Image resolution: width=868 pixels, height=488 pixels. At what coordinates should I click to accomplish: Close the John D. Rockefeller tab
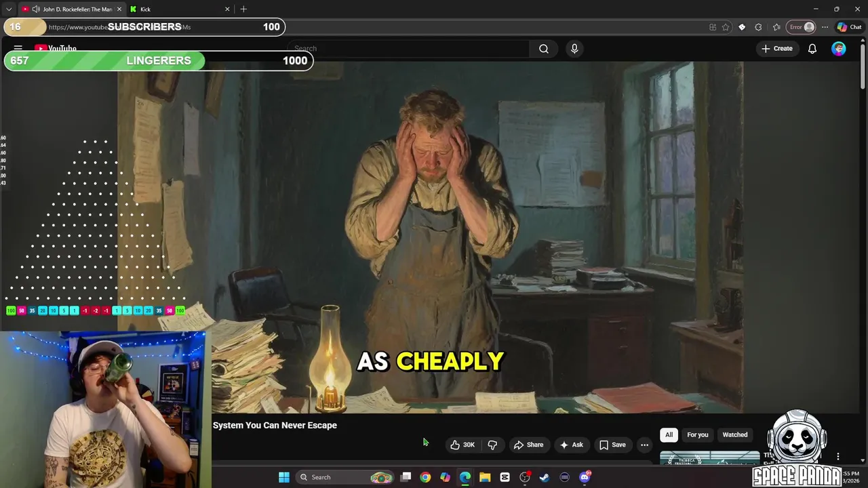click(119, 9)
